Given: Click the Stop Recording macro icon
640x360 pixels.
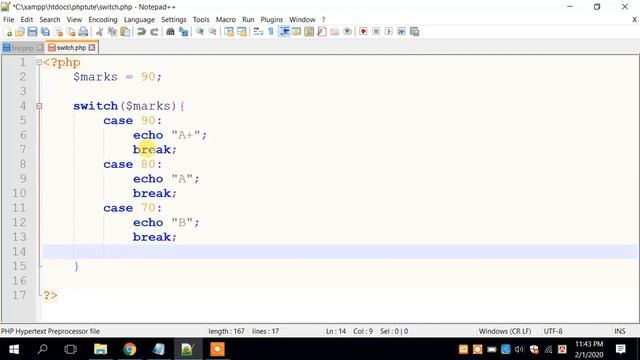Looking at the screenshot, I should coord(376,32).
